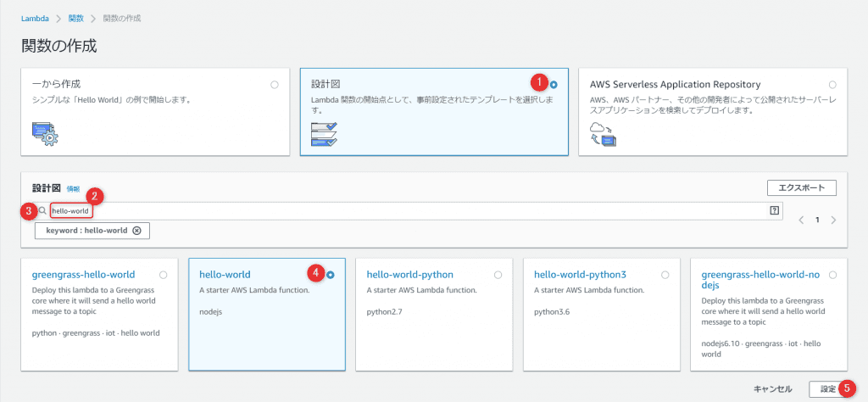Click the blueprint checklist icon
Screen dimensions: 868x402
tap(324, 134)
